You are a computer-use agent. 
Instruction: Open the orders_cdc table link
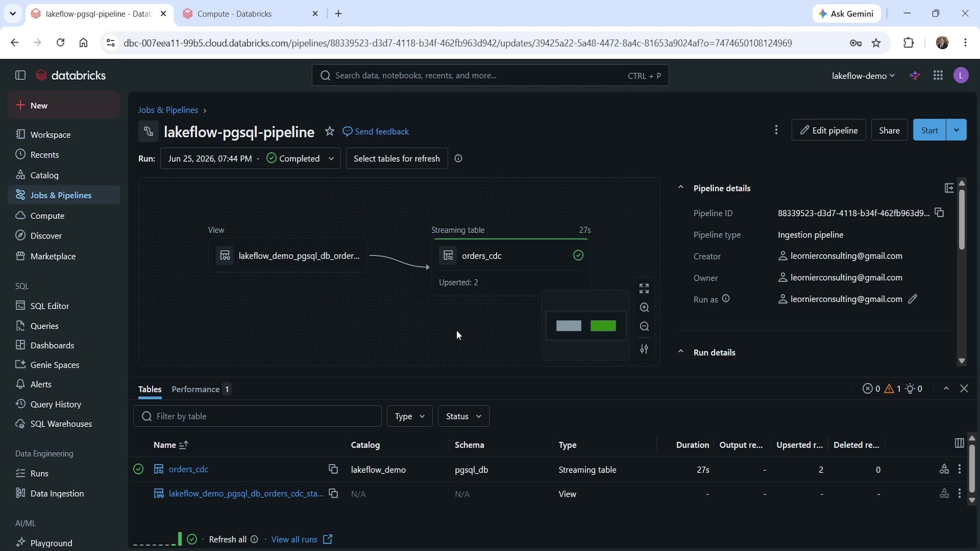(x=188, y=469)
